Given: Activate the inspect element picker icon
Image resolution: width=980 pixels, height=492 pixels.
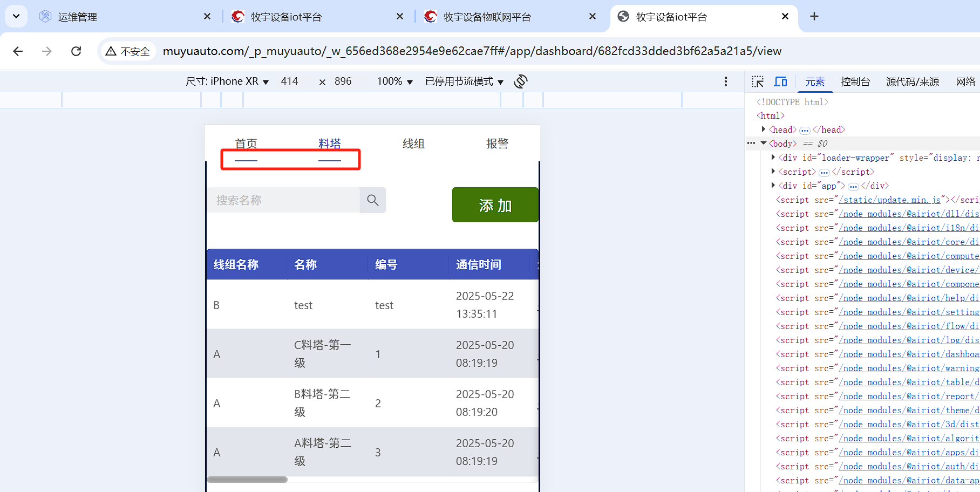Looking at the screenshot, I should (758, 81).
